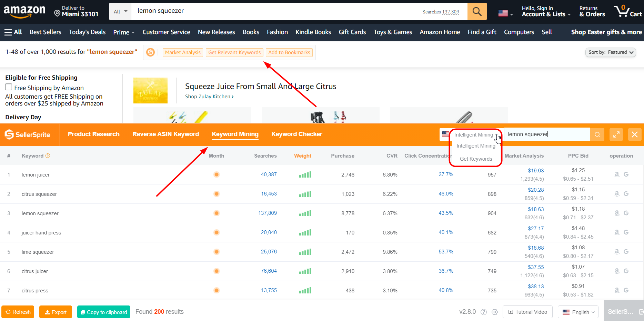
Task: Click the weight bars for lemon juicer
Action: (x=305, y=174)
